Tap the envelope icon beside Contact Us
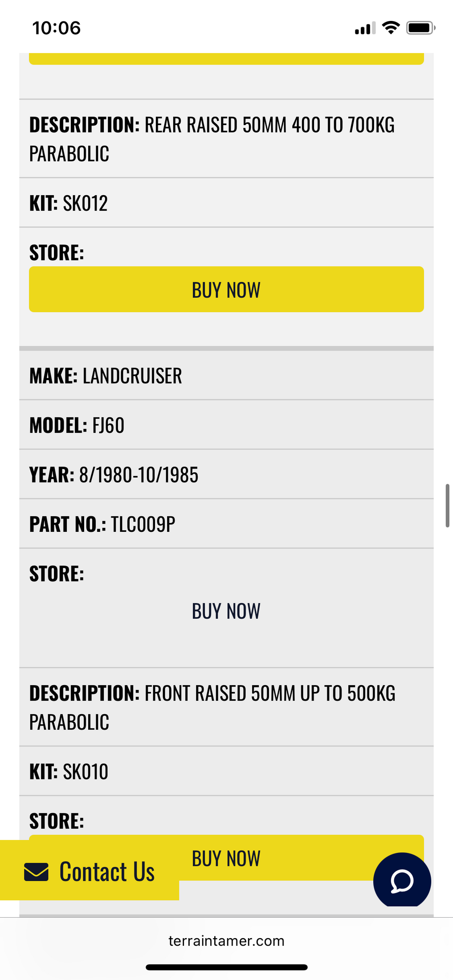The width and height of the screenshot is (453, 980). coord(36,872)
